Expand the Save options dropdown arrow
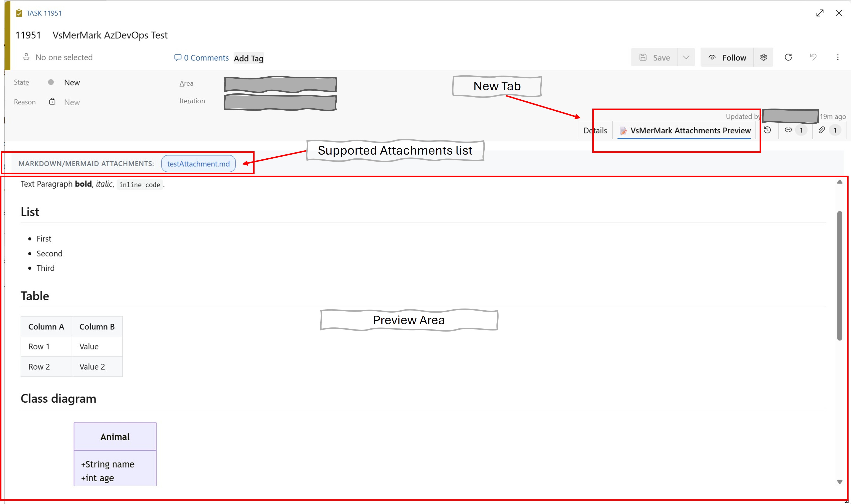 pos(686,57)
